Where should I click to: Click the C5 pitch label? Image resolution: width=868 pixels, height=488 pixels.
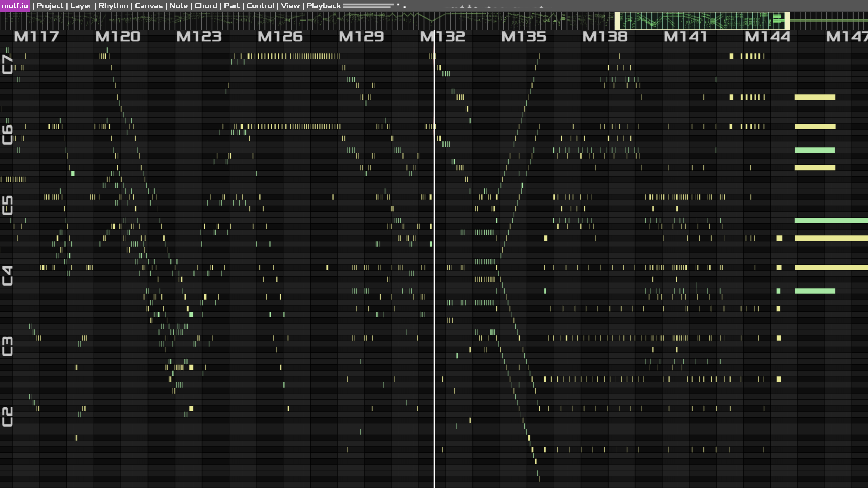[x=7, y=205]
